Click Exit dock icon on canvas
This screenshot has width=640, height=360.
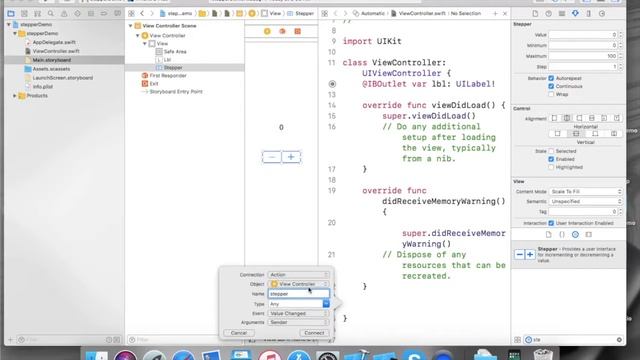click(298, 31)
